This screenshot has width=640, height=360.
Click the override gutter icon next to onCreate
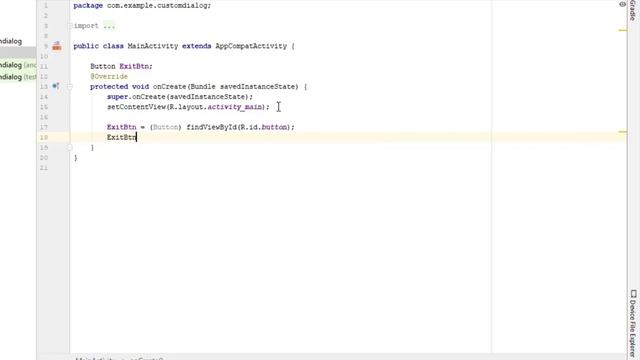tap(56, 86)
